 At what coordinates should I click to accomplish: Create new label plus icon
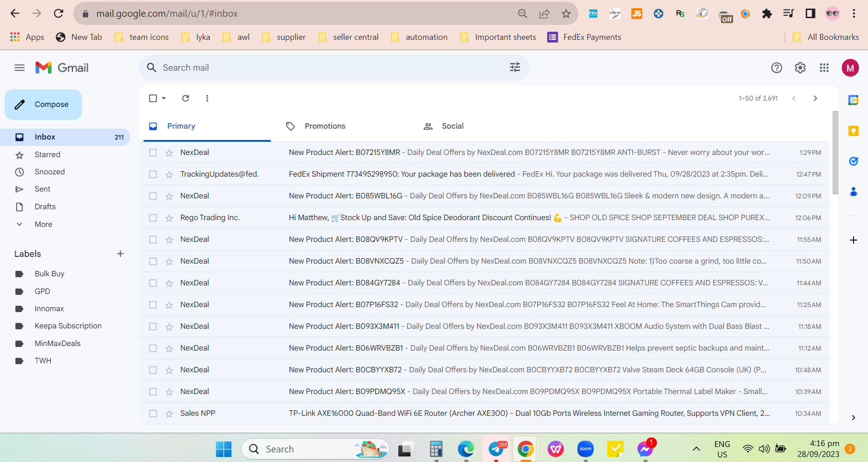tap(120, 254)
